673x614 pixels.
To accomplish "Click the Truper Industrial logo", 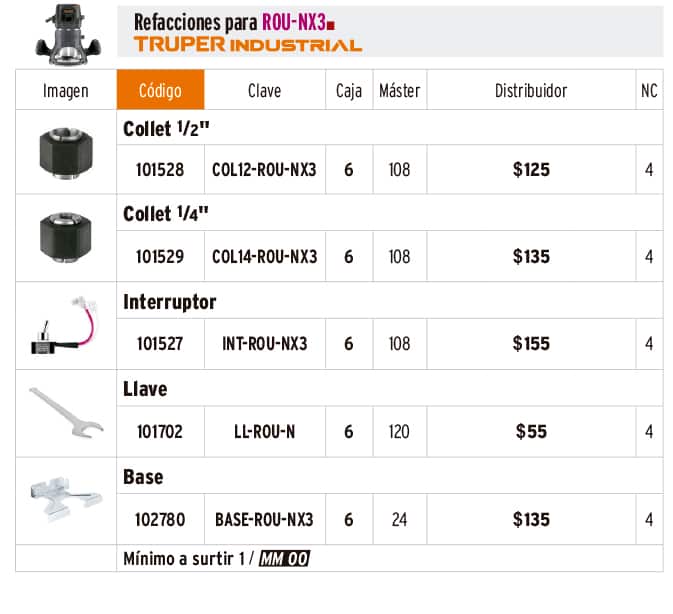I will 248,45.
